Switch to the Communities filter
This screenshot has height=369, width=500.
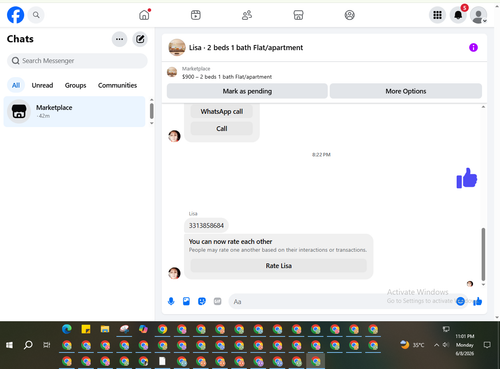[117, 85]
